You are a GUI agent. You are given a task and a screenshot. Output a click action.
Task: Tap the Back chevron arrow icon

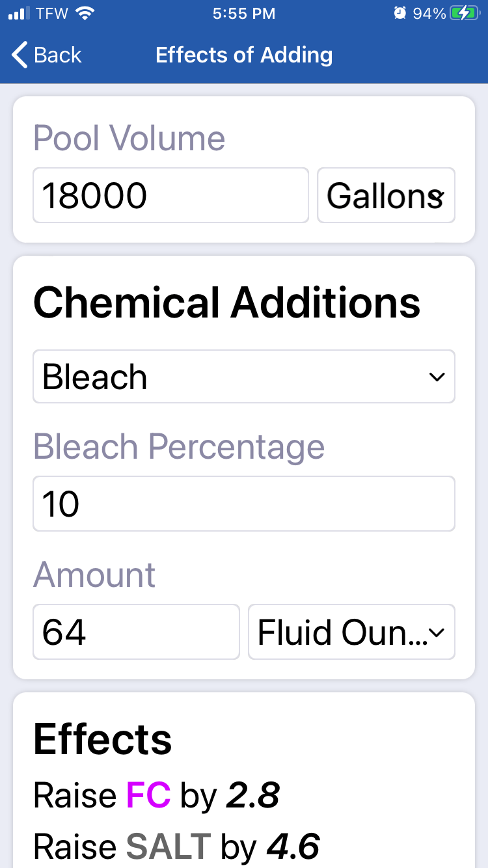pyautogui.click(x=20, y=55)
